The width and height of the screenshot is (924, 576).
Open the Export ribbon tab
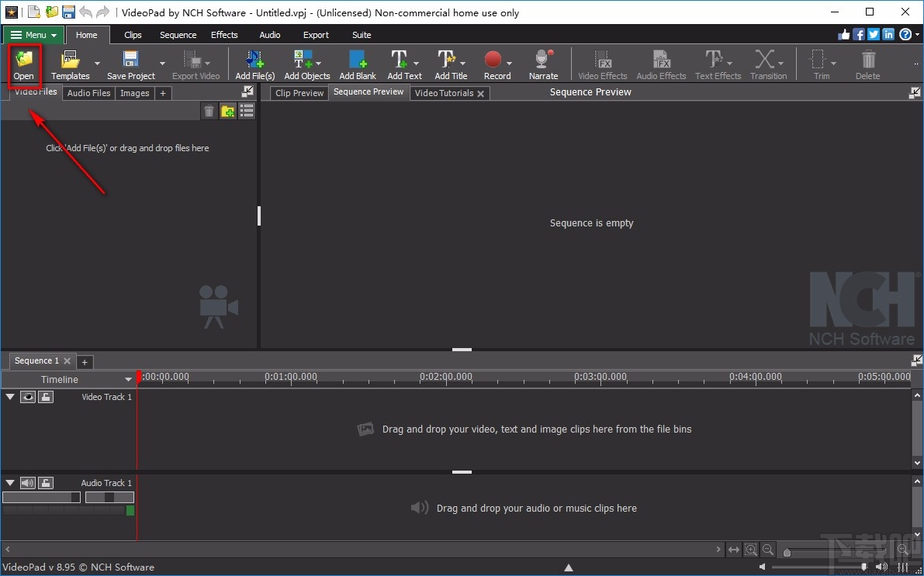click(316, 35)
